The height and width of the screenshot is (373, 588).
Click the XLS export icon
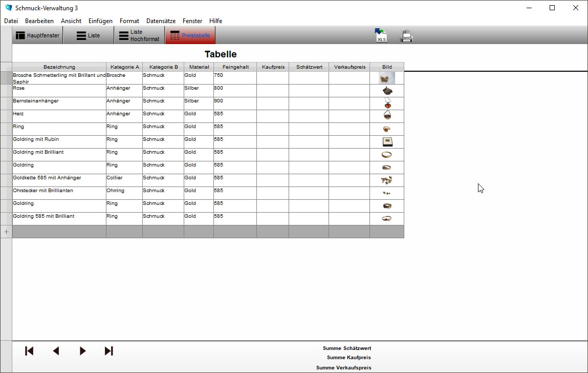click(381, 35)
